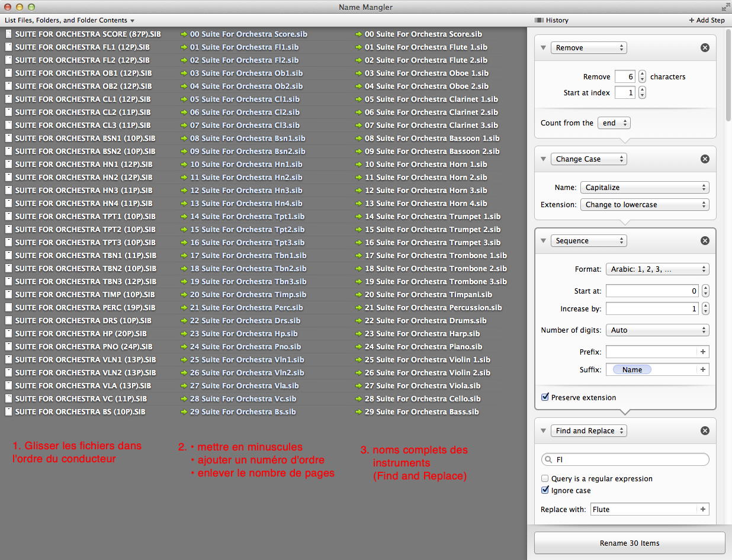Click the plus icon beside the Suffix field
This screenshot has height=560, width=732.
click(x=703, y=369)
